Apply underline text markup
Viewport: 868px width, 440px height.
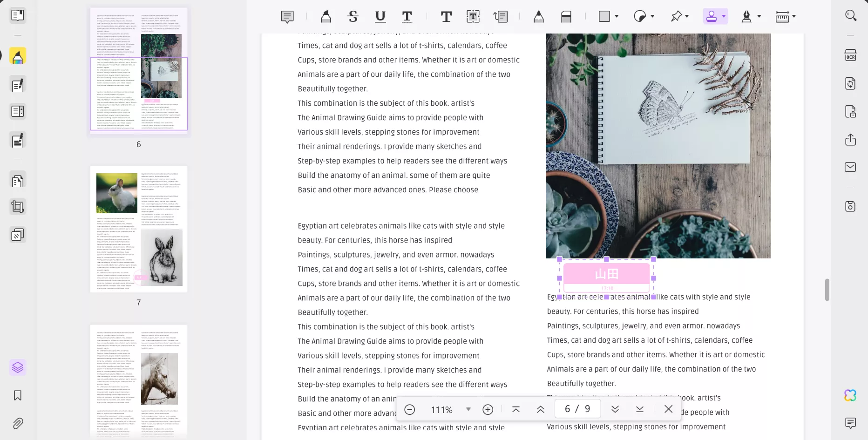[x=380, y=17]
